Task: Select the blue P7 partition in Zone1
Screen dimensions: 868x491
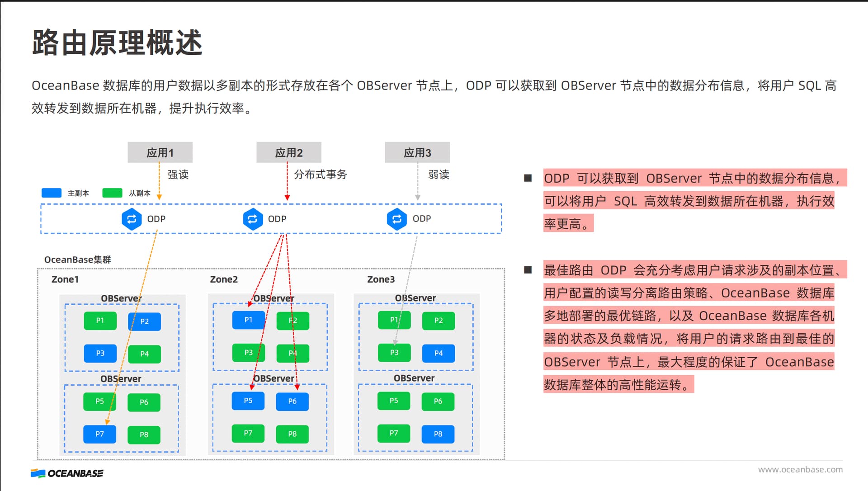Action: 99,434
